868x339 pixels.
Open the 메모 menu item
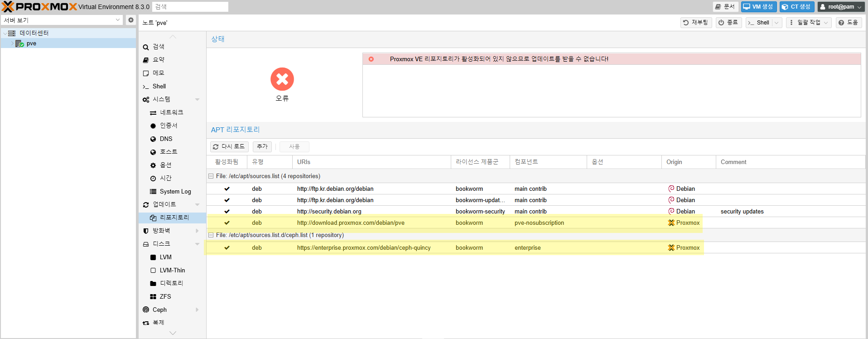(x=172, y=73)
